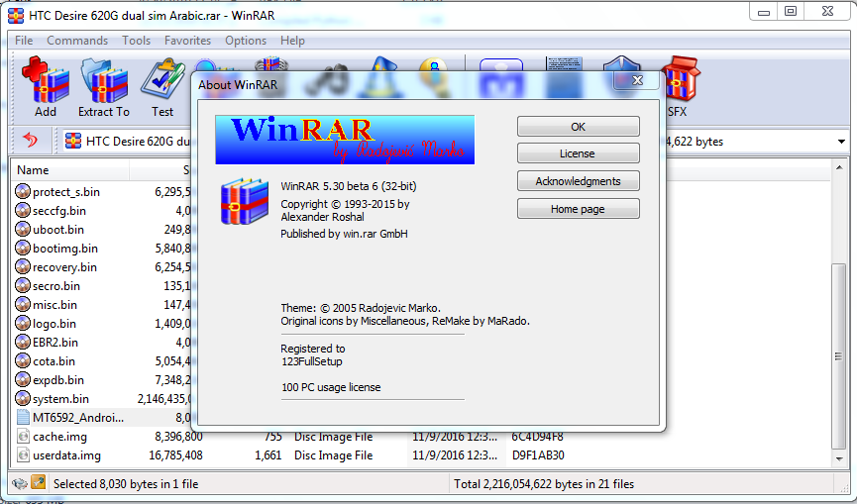Click the system.bin file icon
The image size is (857, 504).
coord(23,399)
